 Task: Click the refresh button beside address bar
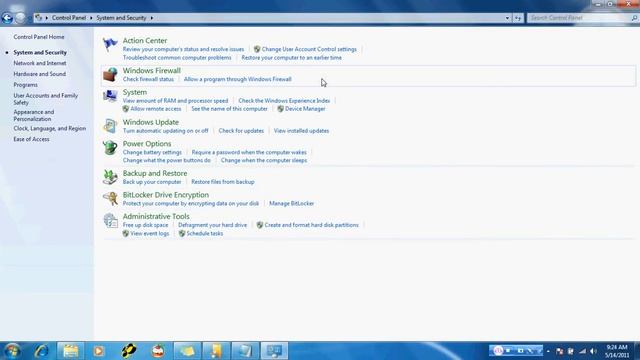[518, 18]
